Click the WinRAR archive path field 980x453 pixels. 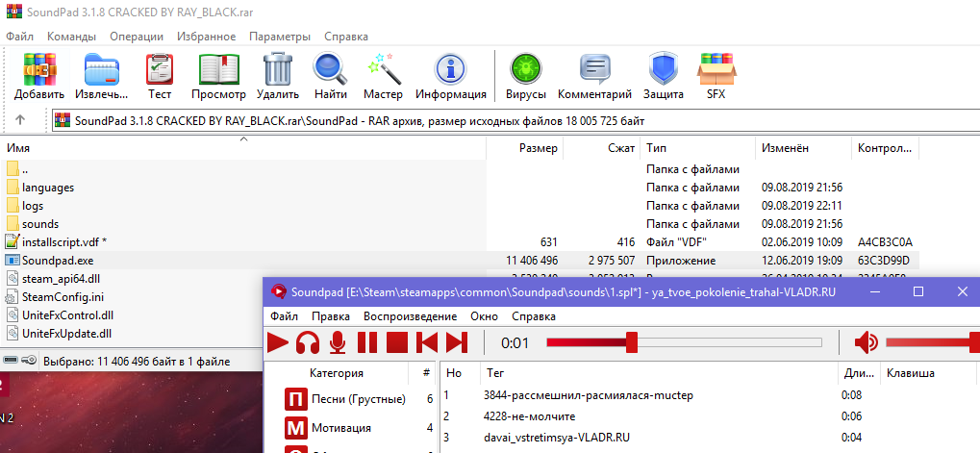click(516, 120)
